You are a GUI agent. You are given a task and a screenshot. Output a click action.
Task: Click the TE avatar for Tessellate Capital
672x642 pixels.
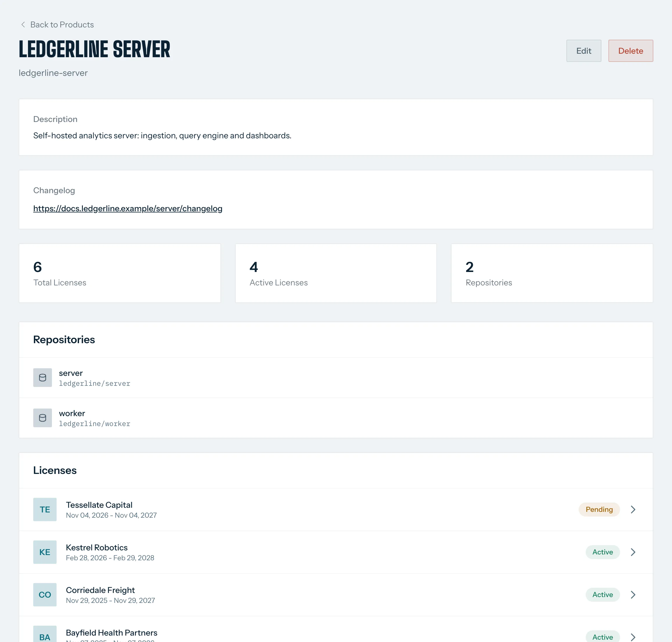pos(45,510)
